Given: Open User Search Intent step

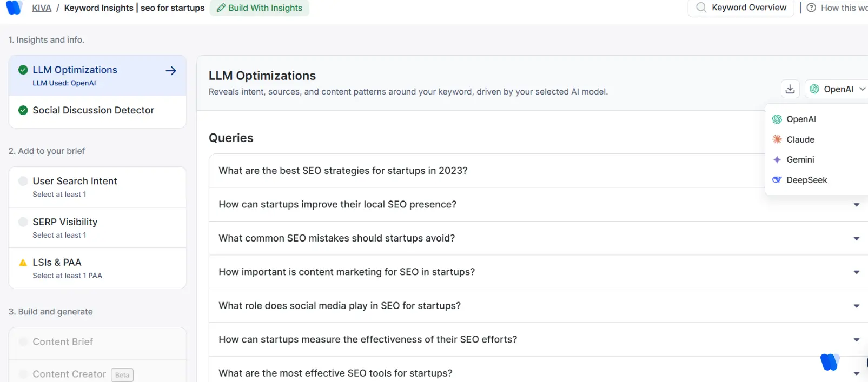Looking at the screenshot, I should tap(98, 187).
